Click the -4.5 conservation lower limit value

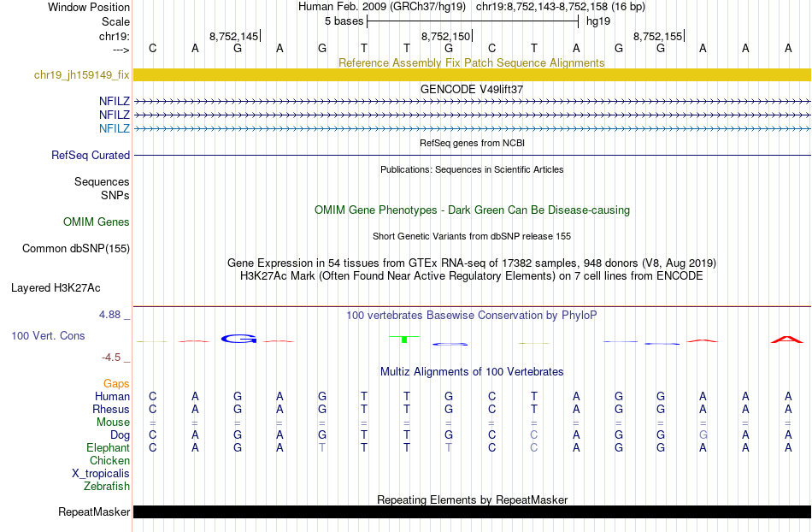point(111,358)
